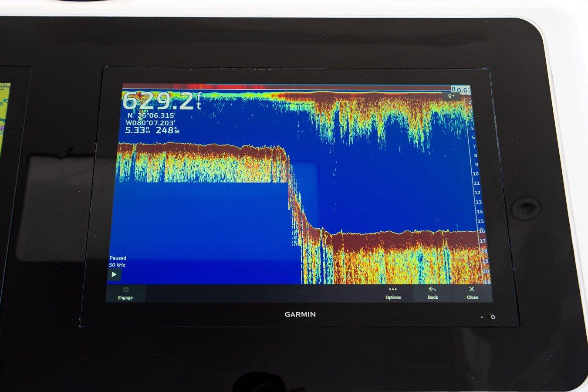This screenshot has height=392, width=588.
Task: Go Back using the arrow icon
Action: (433, 293)
